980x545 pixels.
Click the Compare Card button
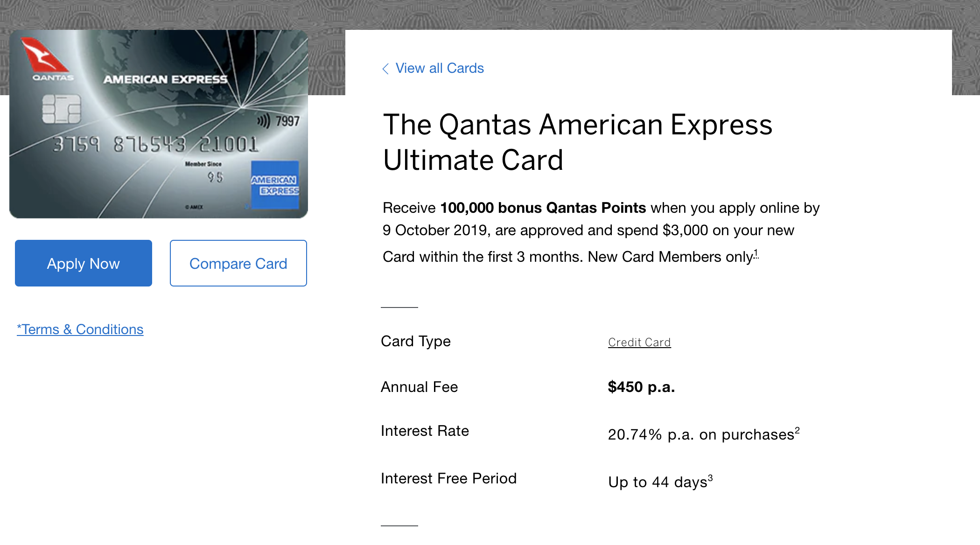tap(238, 263)
